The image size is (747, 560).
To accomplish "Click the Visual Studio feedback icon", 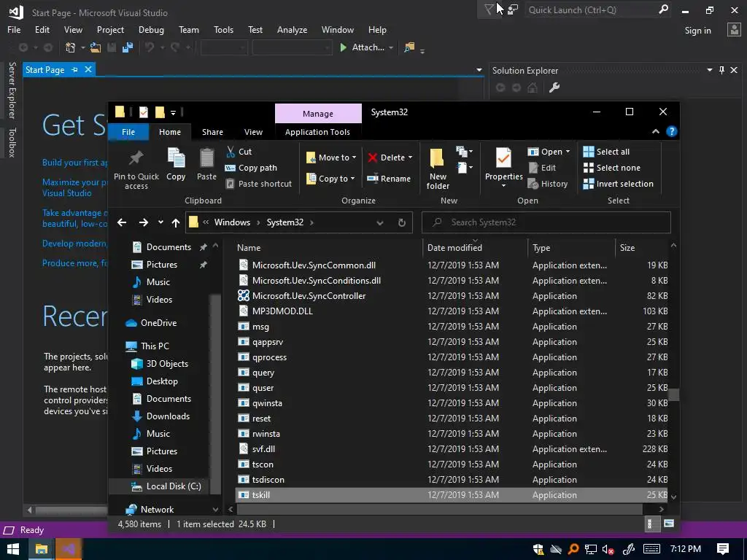I will click(x=513, y=9).
